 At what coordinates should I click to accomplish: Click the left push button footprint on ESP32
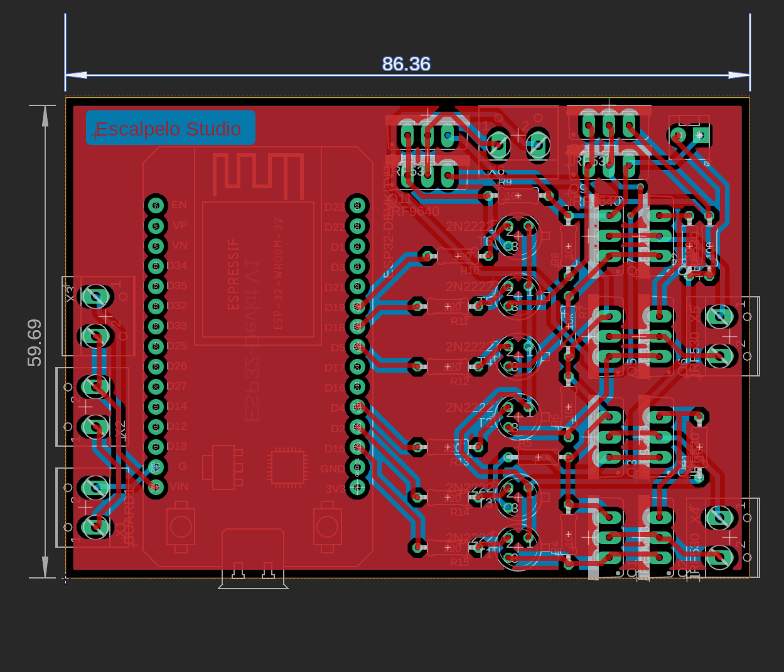[181, 526]
